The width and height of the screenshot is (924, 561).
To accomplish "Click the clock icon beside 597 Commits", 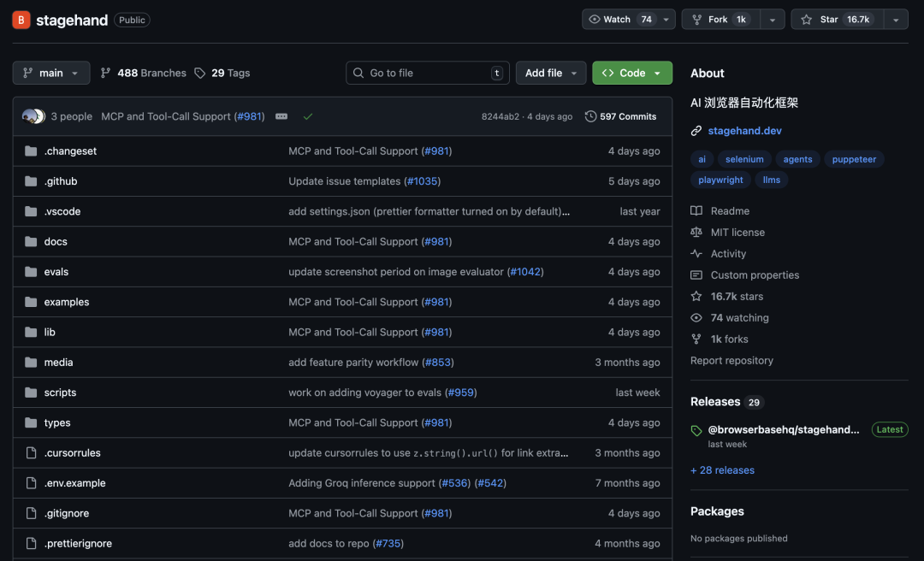I will (590, 116).
